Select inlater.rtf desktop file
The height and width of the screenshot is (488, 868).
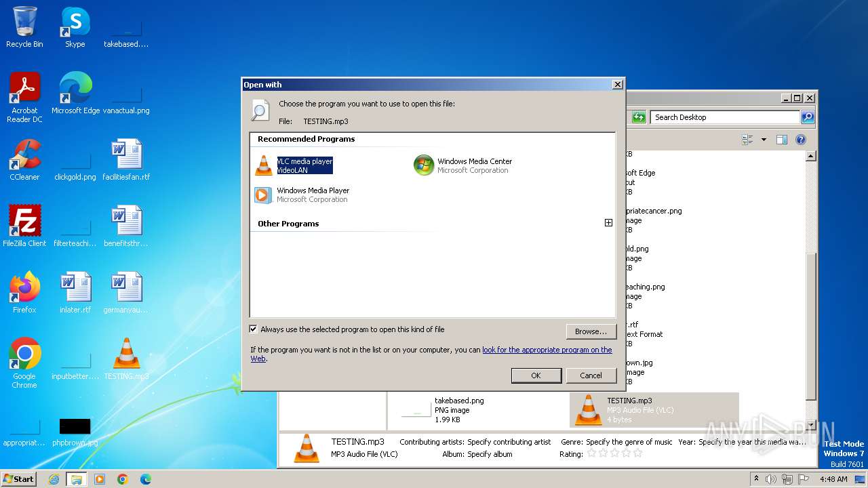(75, 293)
